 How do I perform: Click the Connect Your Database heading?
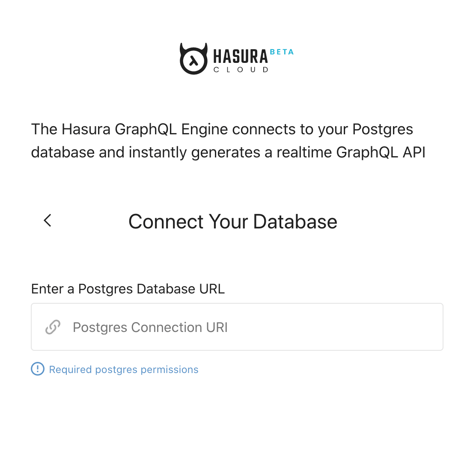(233, 222)
